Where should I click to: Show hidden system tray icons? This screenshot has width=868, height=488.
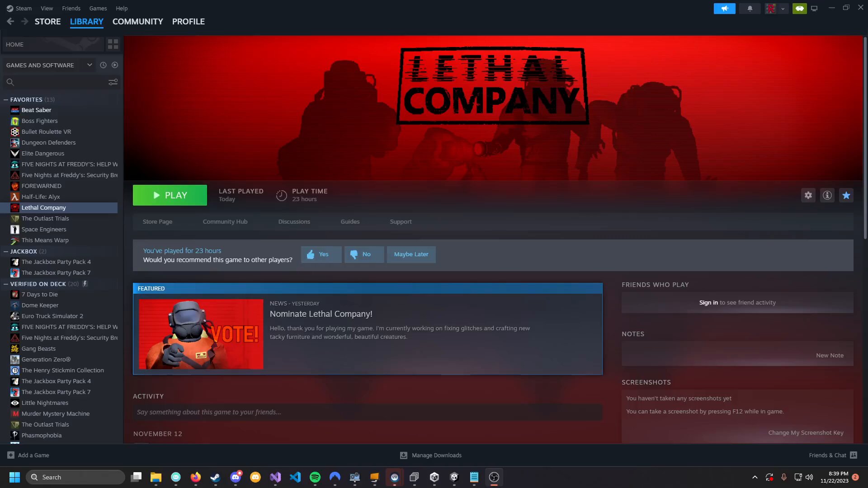(x=755, y=477)
